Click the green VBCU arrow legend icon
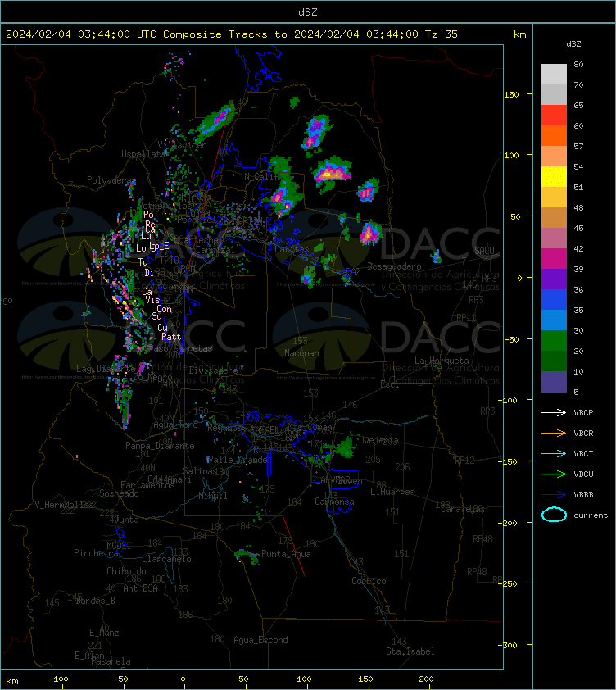 pos(554,474)
